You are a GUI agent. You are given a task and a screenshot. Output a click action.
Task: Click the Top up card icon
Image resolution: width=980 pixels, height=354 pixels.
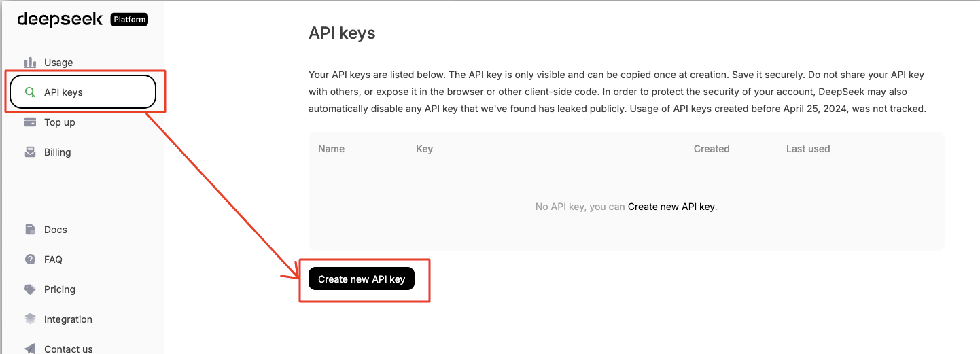30,122
